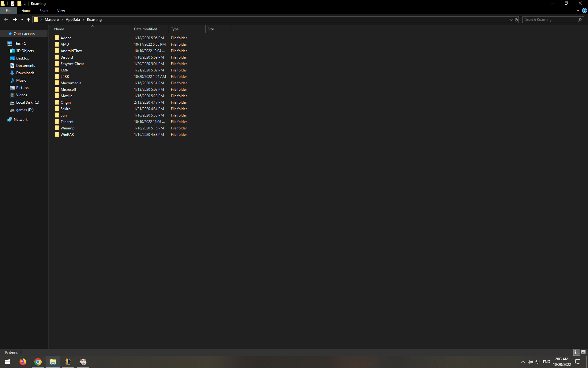
Task: Go up one level to AppData
Action: point(28,20)
